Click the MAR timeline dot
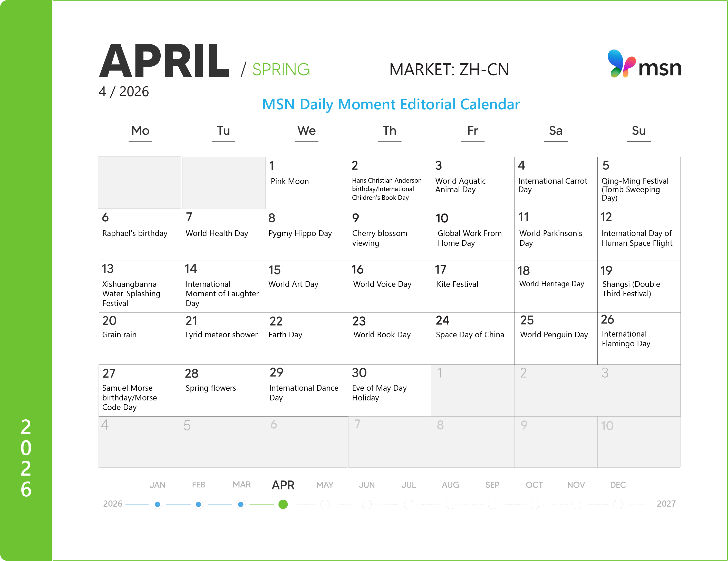 coord(241,504)
